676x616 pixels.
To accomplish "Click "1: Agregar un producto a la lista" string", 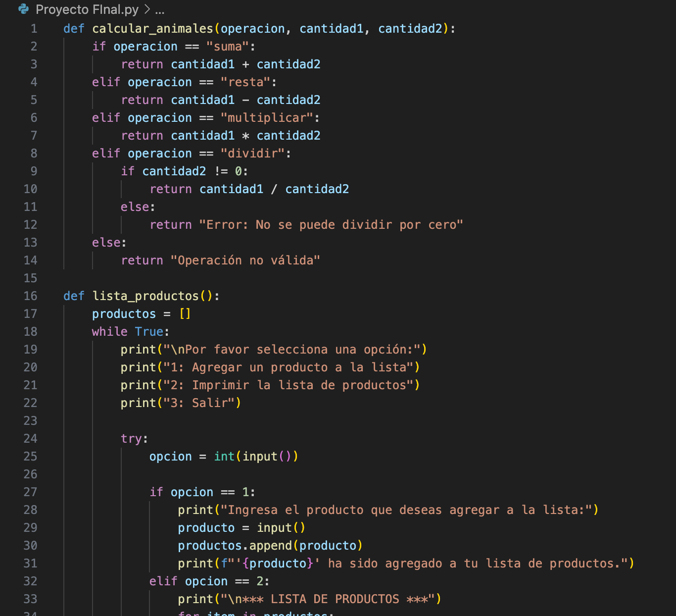I will pyautogui.click(x=288, y=367).
